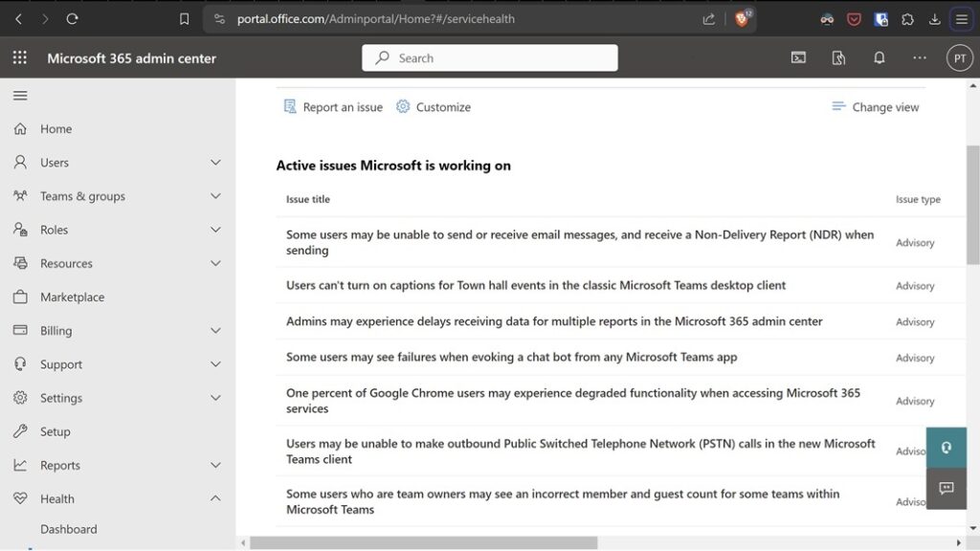Select Dashboard under Health
The width and height of the screenshot is (980, 551).
coord(68,528)
